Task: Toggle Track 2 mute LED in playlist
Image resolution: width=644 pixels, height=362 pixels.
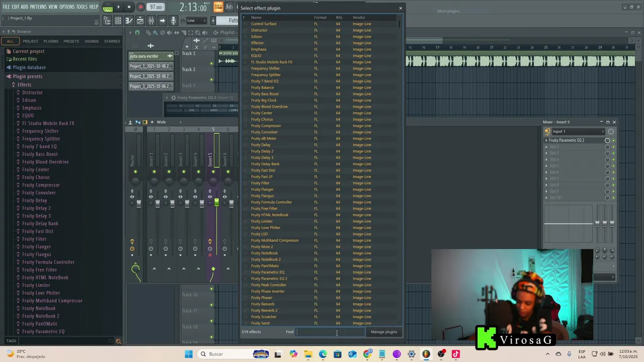Action: [211, 79]
